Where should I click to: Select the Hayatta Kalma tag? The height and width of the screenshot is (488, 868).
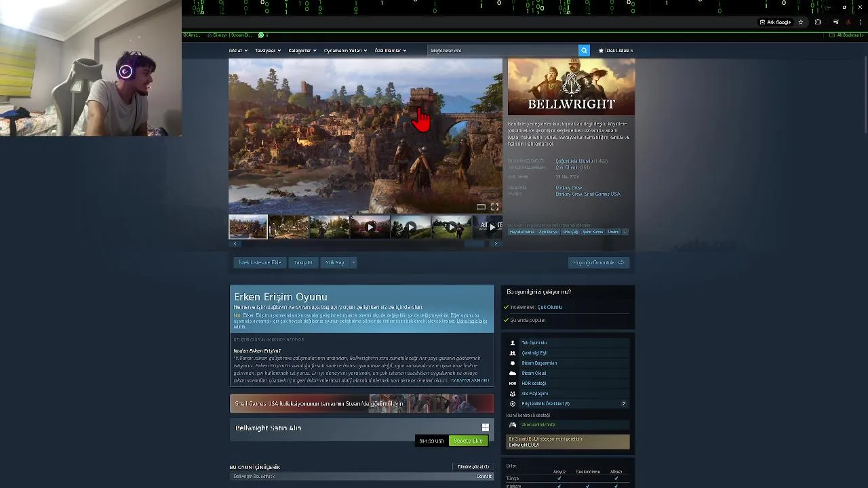(522, 232)
